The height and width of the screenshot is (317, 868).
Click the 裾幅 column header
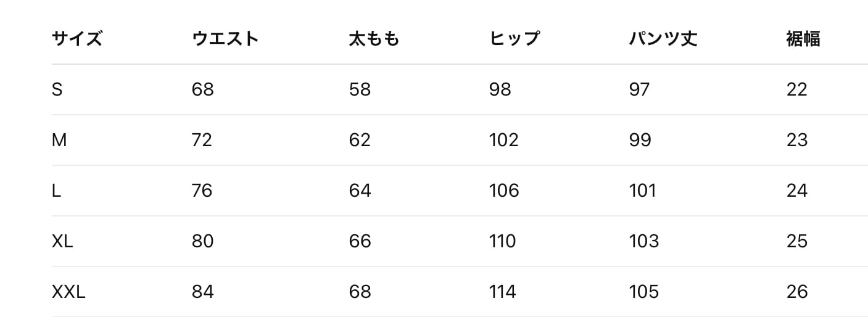coord(803,39)
